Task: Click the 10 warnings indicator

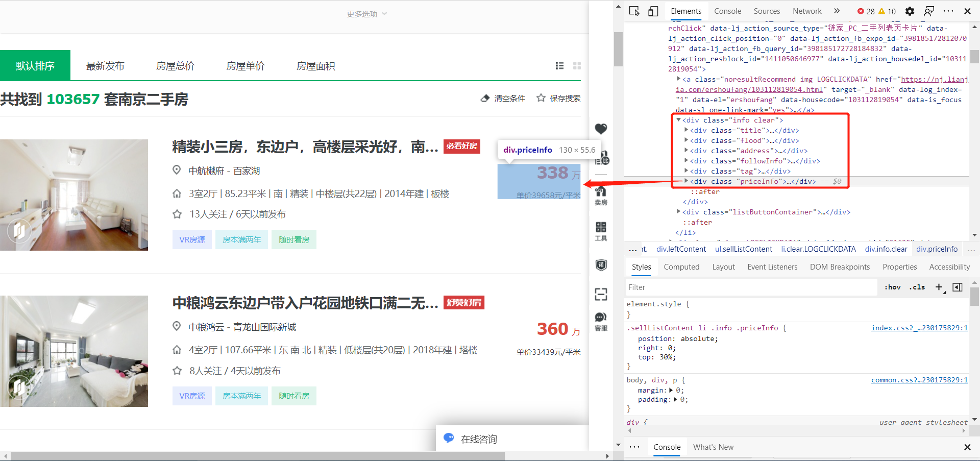Action: point(887,11)
